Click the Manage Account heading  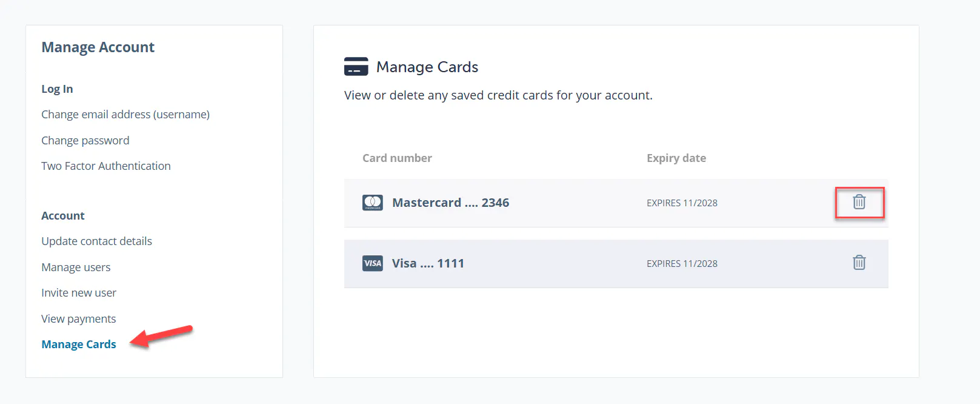point(98,47)
